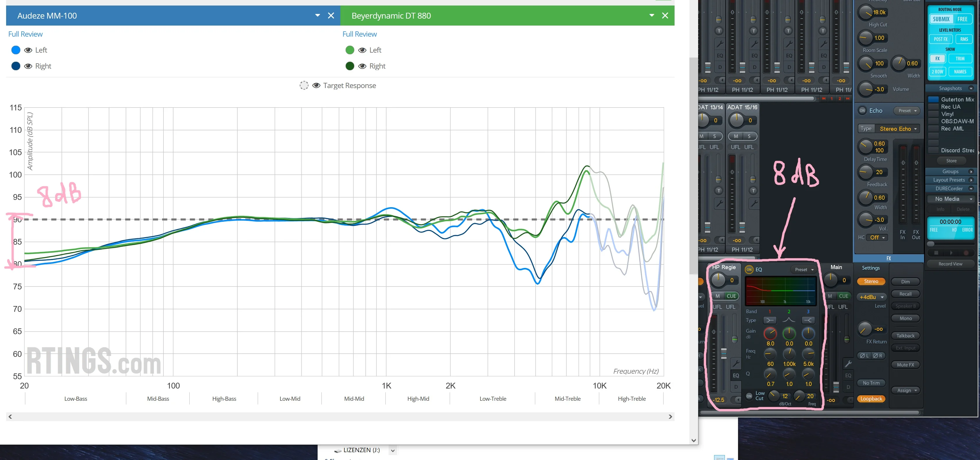Toggle the Loopback button
Viewport: 980px width, 460px height.
[x=871, y=399]
